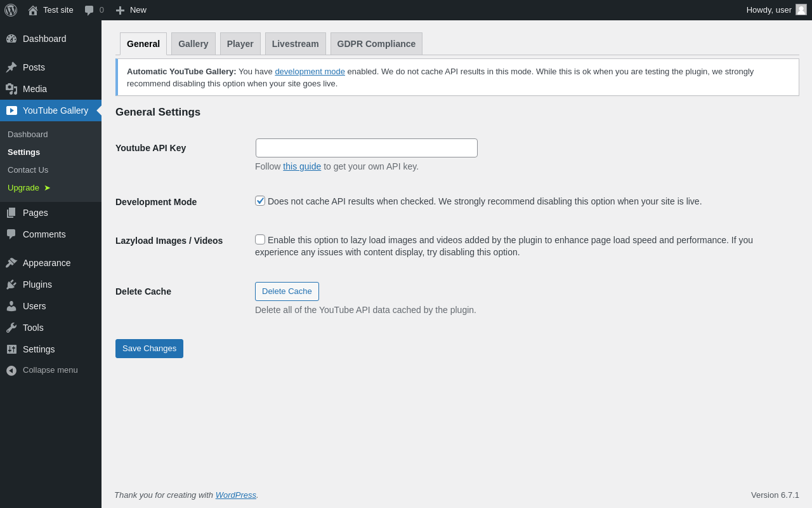Viewport: 812px width, 508px height.
Task: Click the WordPress logo icon
Action: (x=11, y=10)
